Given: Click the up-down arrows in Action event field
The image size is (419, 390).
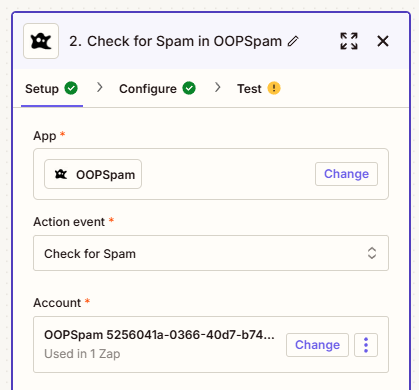Looking at the screenshot, I should coord(372,253).
